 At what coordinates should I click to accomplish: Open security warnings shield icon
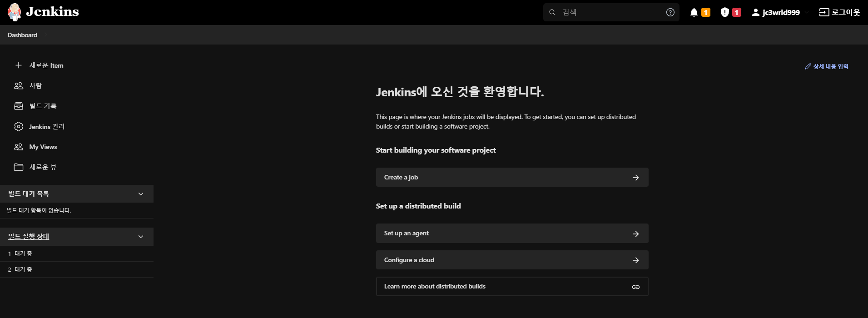pos(725,12)
